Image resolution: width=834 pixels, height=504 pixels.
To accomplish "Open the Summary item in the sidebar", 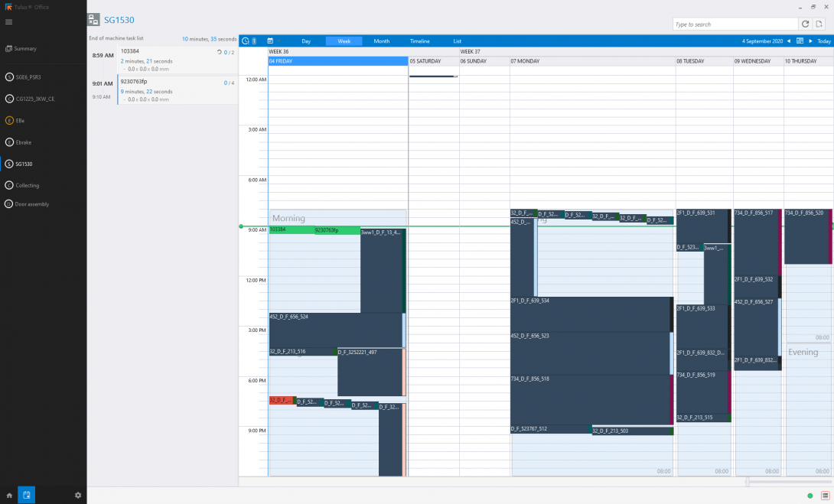I will [25, 49].
